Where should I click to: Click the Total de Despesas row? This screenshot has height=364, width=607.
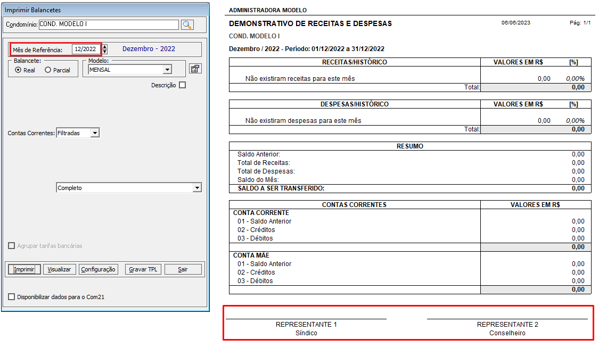tap(410, 171)
